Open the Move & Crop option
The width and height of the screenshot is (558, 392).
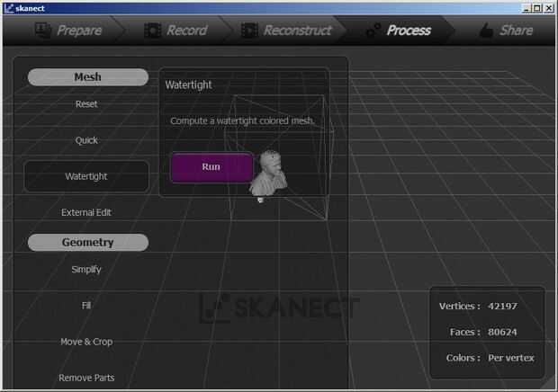pos(86,342)
